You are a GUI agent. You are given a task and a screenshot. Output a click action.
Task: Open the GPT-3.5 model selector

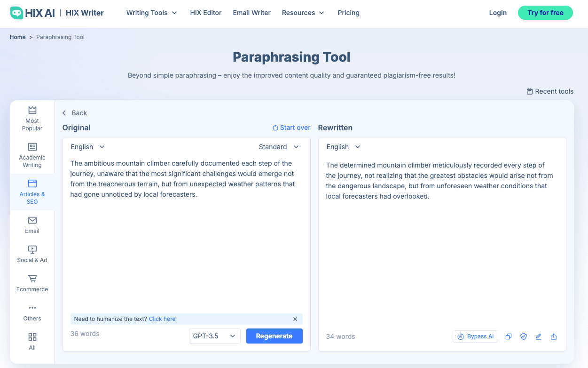tap(214, 336)
